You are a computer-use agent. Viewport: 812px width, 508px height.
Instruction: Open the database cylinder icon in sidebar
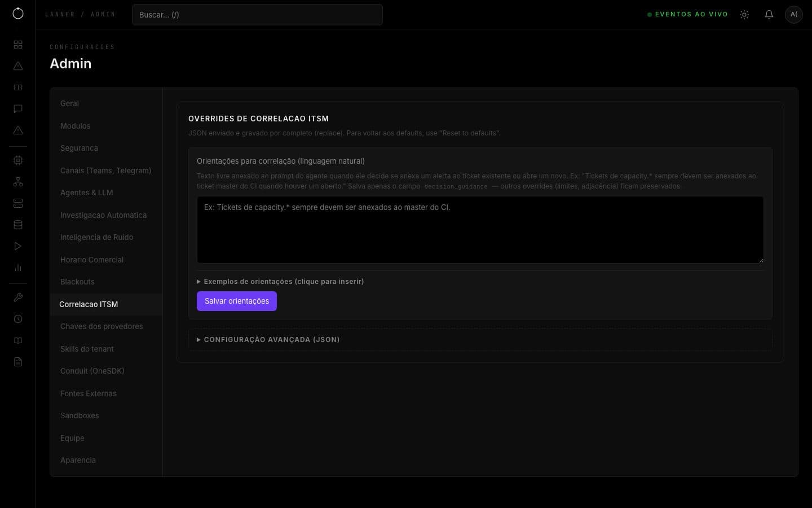coord(18,225)
